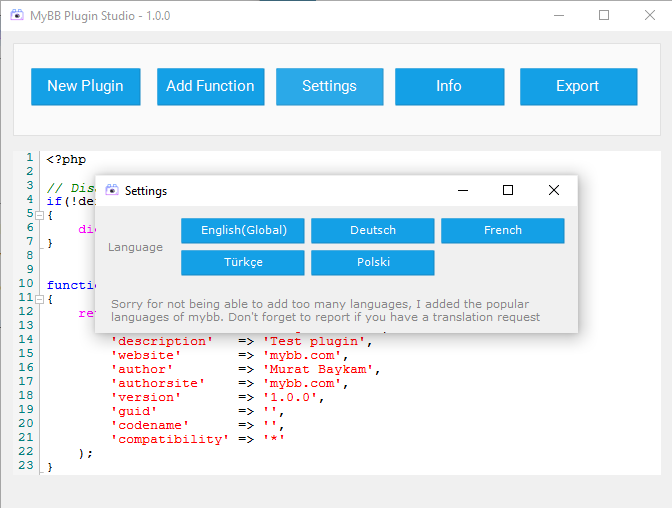This screenshot has height=508, width=672.
Task: Collapse the code fold at line 5
Action: pos(39,215)
